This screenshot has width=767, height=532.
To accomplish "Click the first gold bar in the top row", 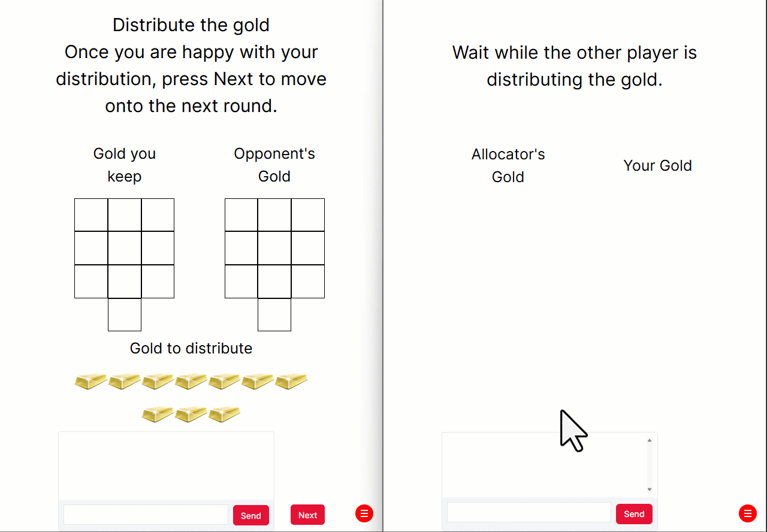I will pos(90,381).
